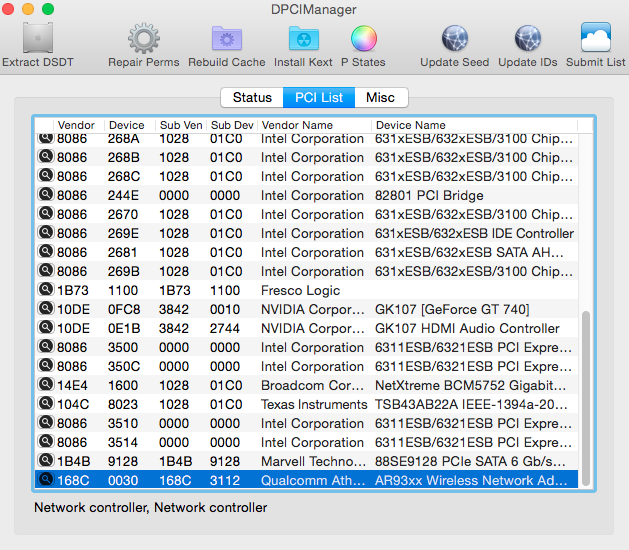Click magnifier icon on Broadcom row
This screenshot has height=550, width=629.
pos(46,384)
